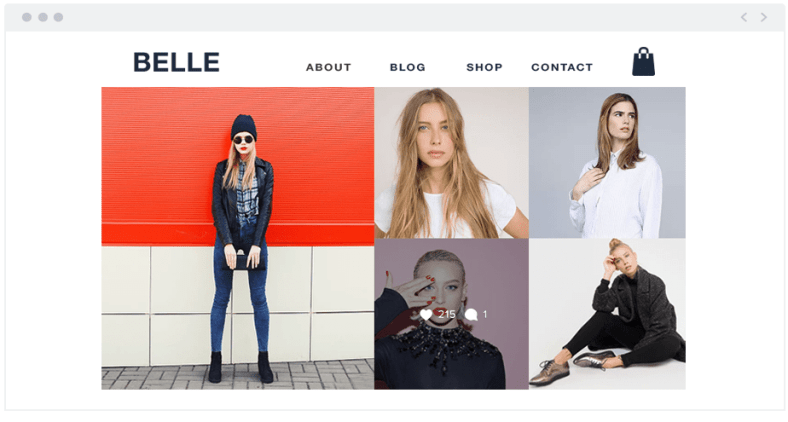This screenshot has height=422, width=788.
Task: Click the comment speech bubble icon
Action: (471, 314)
